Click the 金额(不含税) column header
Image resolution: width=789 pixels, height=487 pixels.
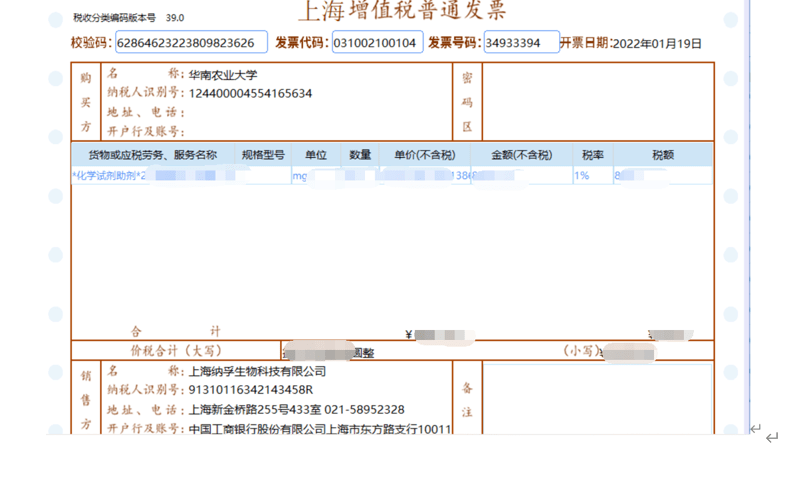point(521,155)
